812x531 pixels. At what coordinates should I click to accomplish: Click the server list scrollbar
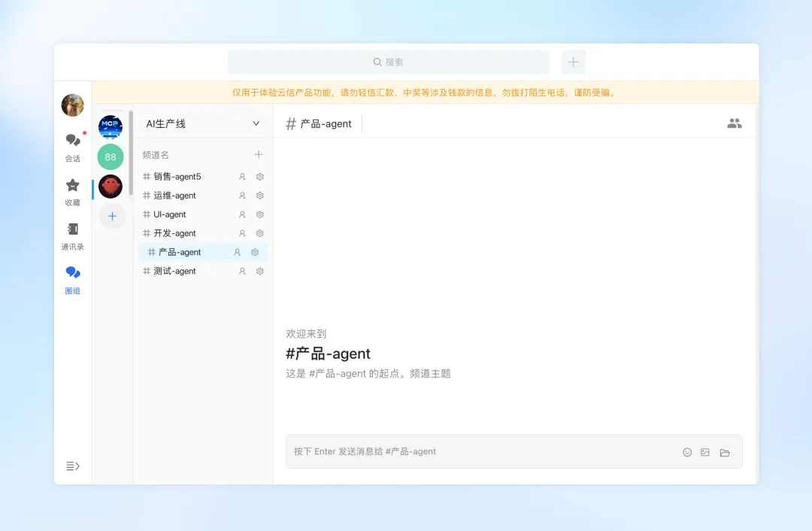tap(131, 153)
